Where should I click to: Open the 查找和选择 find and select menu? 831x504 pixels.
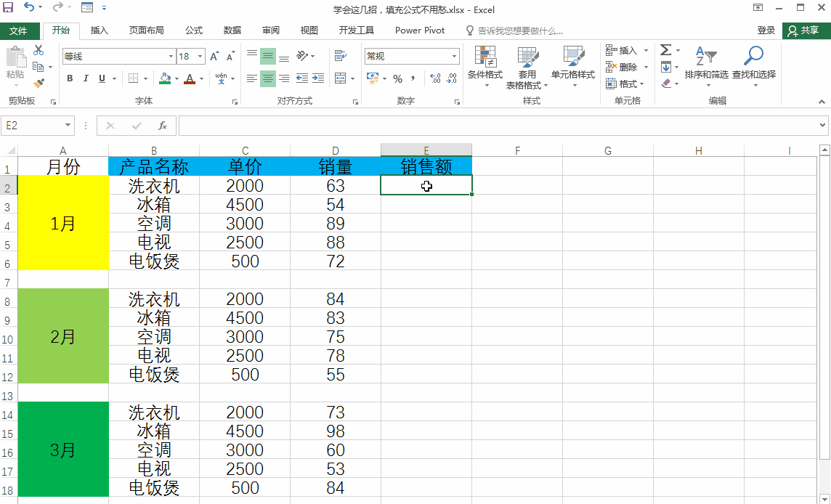pyautogui.click(x=754, y=66)
